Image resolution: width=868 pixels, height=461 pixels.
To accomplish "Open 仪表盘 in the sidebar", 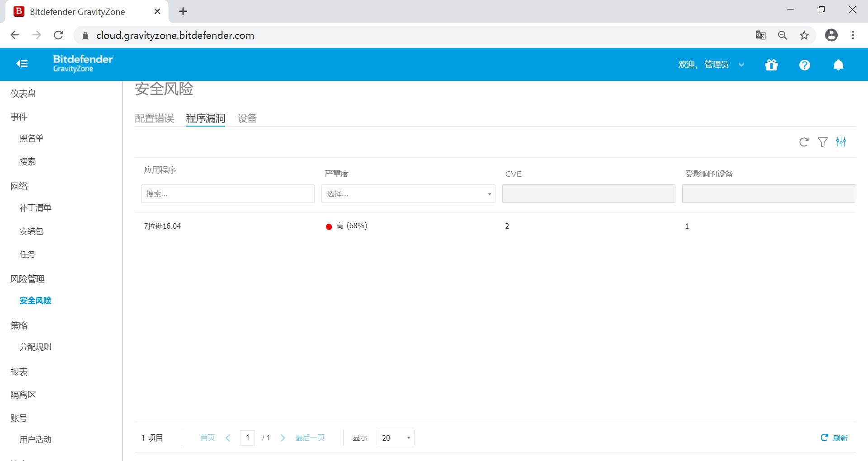I will click(23, 94).
